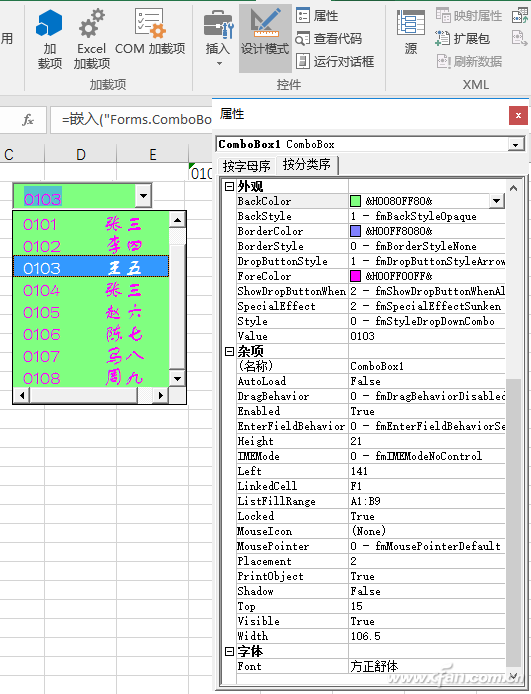Click the Height value 21
531x694 pixels.
[427, 441]
